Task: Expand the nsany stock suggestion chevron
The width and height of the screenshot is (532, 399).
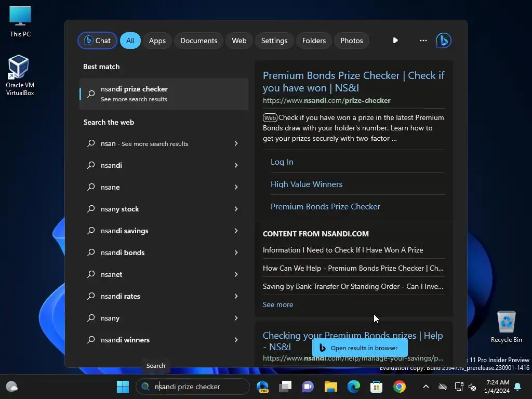Action: point(236,209)
